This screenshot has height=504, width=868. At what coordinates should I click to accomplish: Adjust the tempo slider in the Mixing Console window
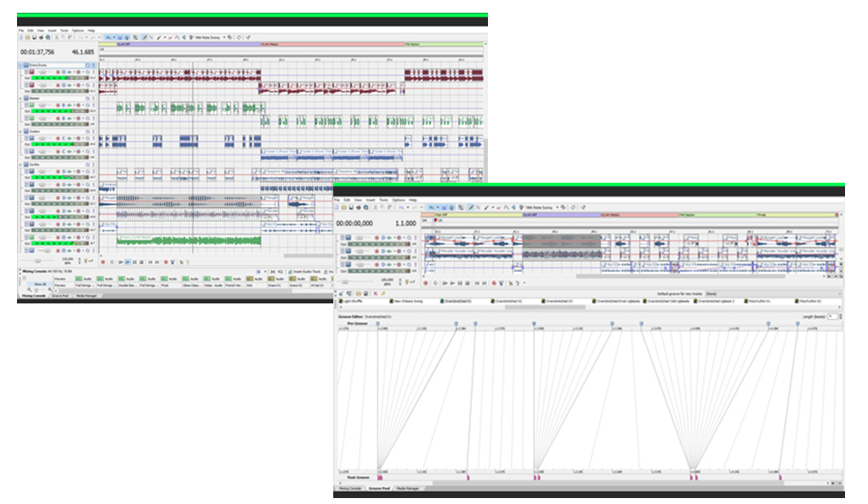click(37, 261)
